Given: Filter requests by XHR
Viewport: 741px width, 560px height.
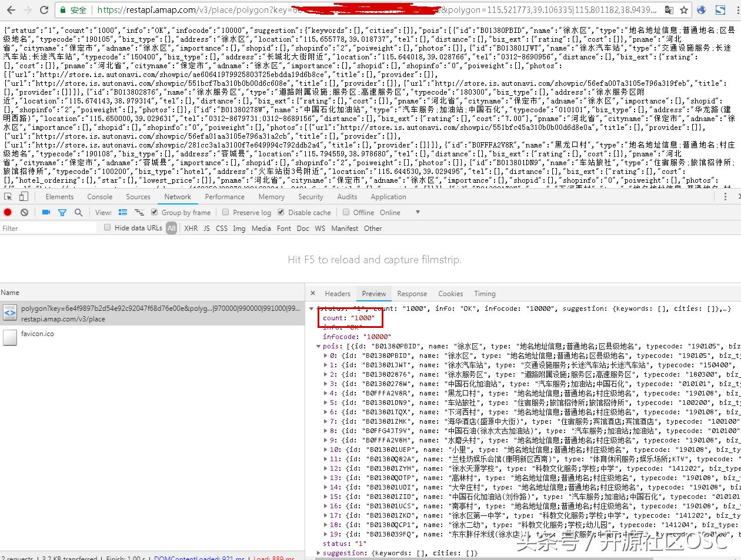Looking at the screenshot, I should click(x=191, y=228).
